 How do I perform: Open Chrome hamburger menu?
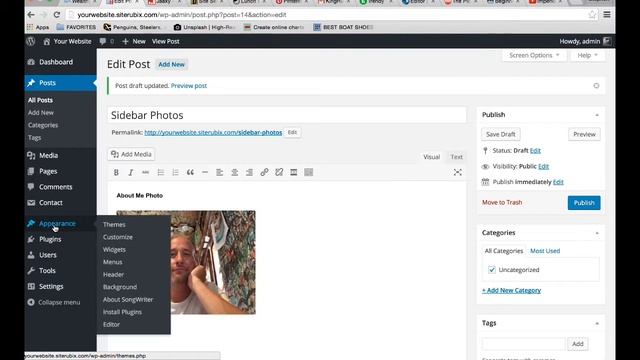(x=607, y=15)
